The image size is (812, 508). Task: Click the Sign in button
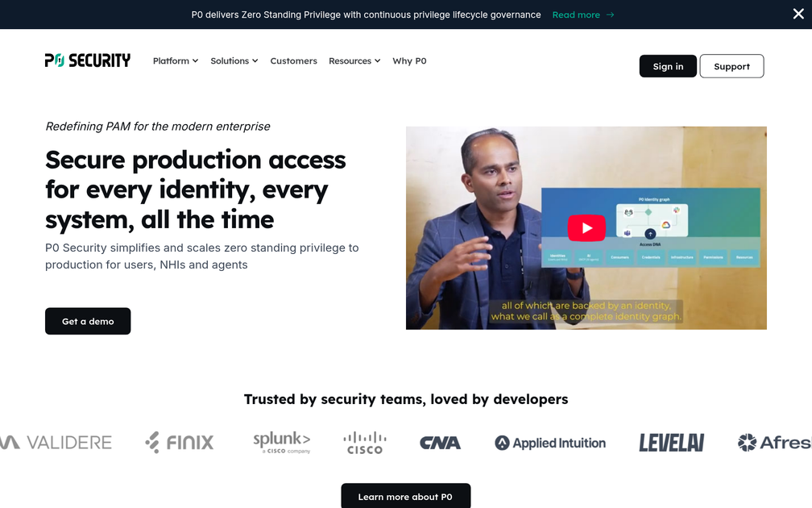coord(668,66)
